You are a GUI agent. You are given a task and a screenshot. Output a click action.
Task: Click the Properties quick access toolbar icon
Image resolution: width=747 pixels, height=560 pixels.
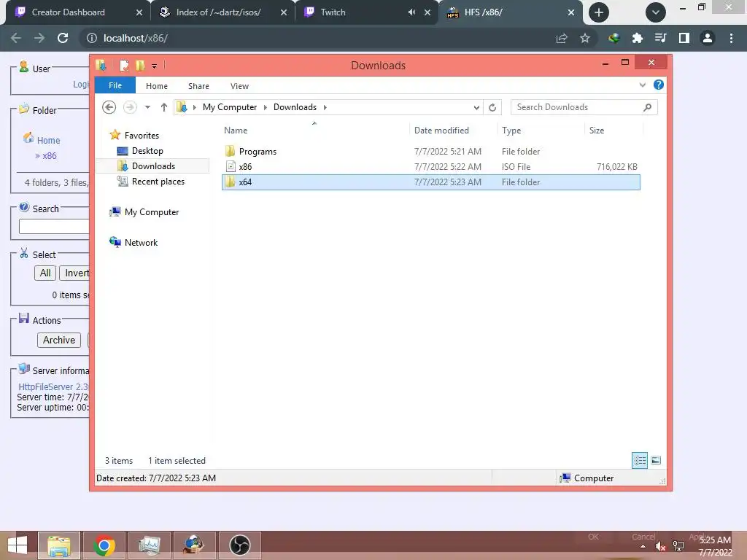tap(124, 66)
